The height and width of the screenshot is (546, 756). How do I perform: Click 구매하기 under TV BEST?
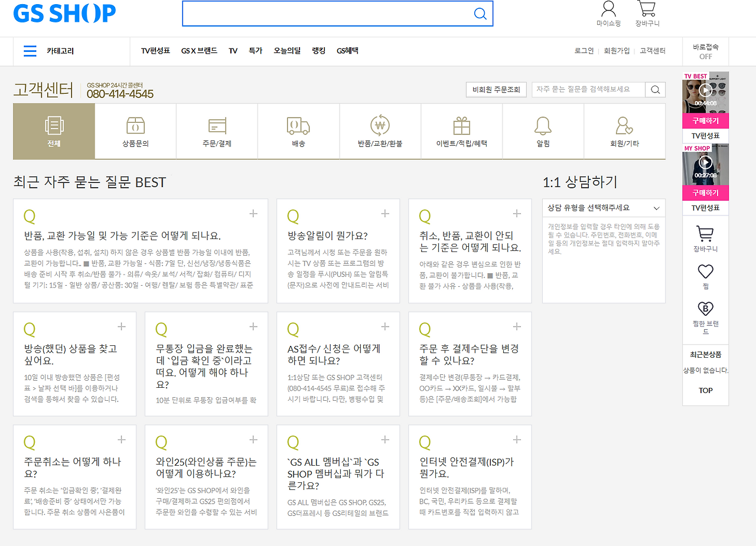705,121
